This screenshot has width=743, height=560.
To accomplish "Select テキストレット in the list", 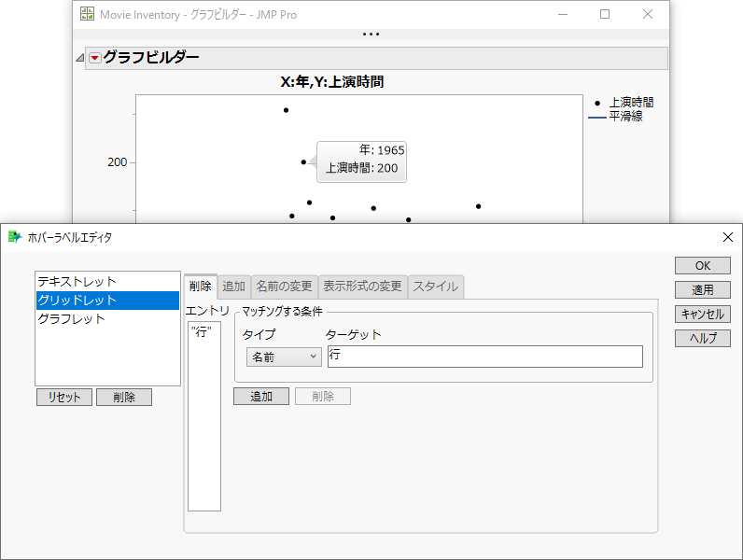I will point(77,281).
